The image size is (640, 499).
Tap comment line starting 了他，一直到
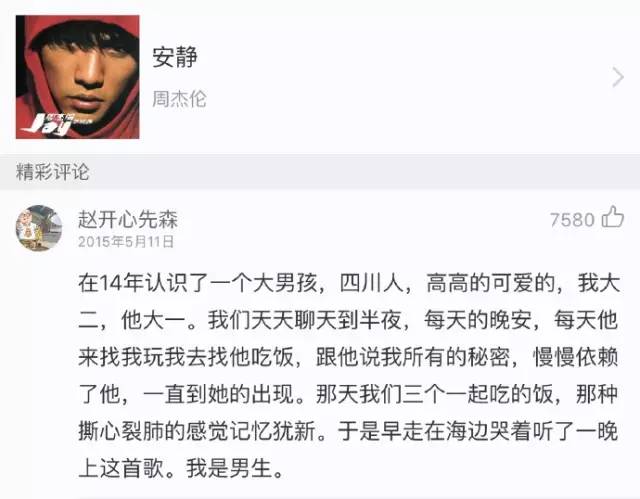[349, 394]
